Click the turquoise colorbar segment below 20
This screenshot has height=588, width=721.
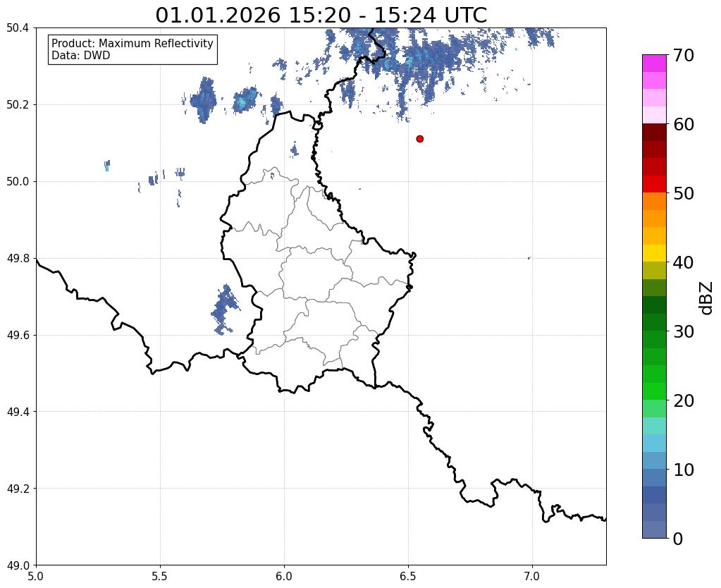pyautogui.click(x=654, y=426)
